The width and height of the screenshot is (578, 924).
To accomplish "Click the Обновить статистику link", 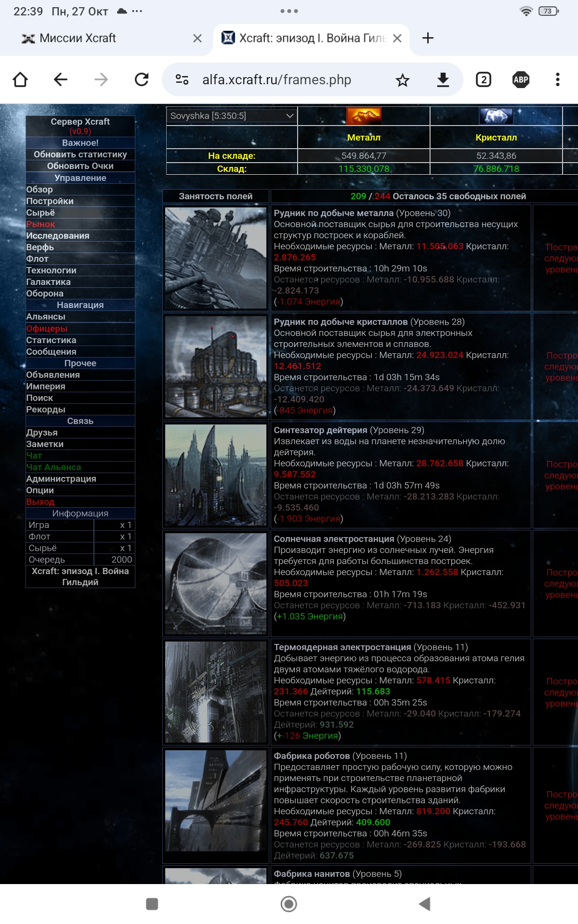I will coord(80,154).
